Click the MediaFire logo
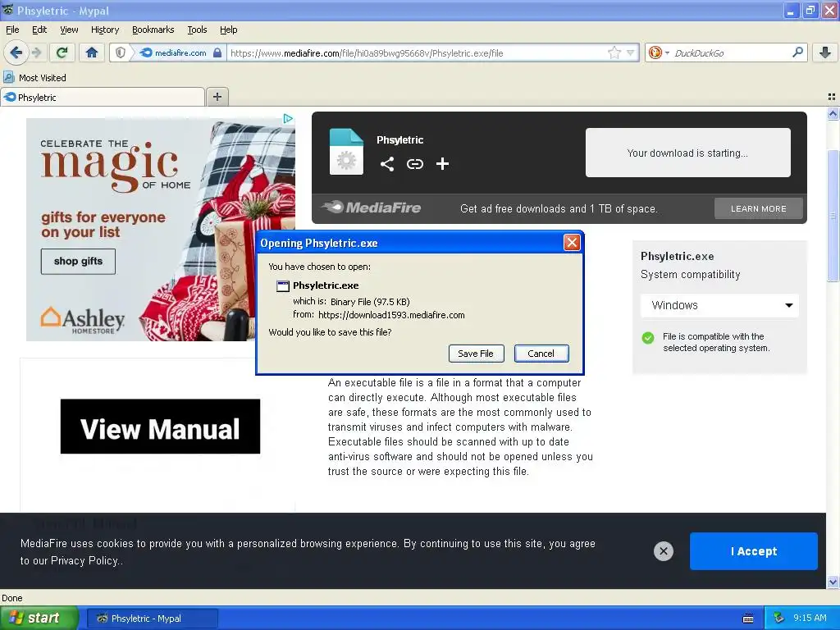 (372, 208)
